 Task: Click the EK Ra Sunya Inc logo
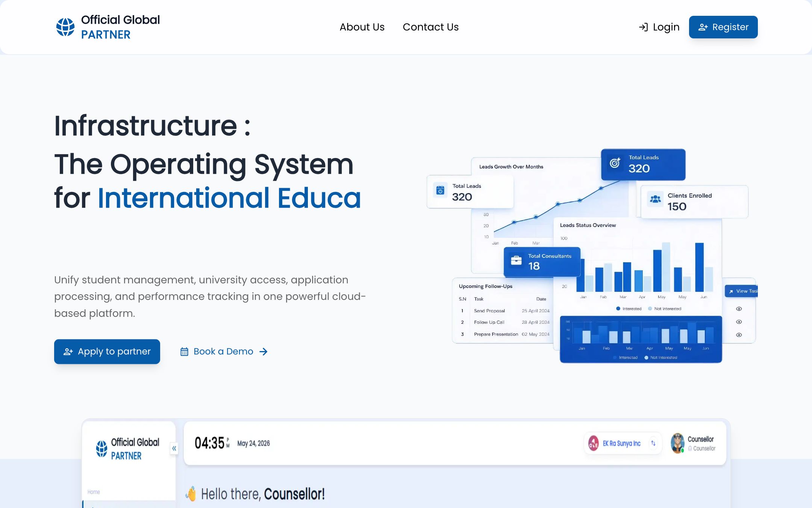594,443
